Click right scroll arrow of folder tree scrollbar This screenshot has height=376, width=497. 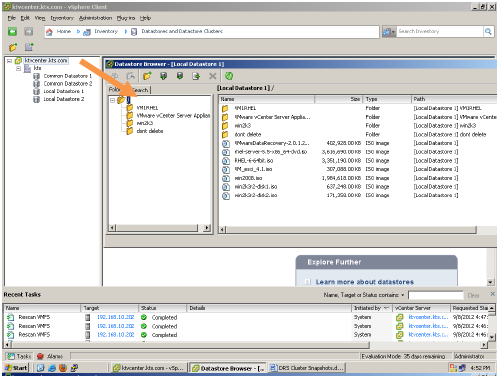(207, 228)
